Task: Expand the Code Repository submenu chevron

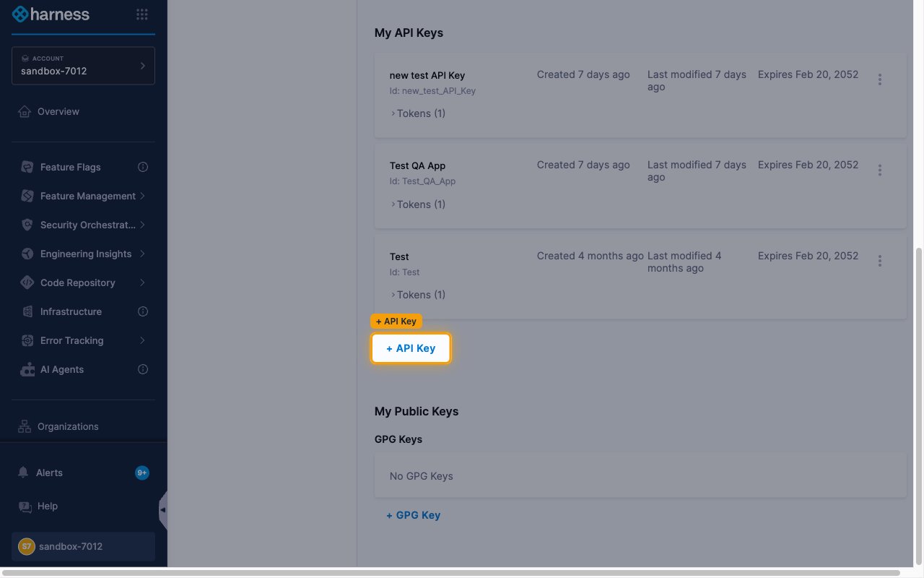Action: pyautogui.click(x=143, y=282)
